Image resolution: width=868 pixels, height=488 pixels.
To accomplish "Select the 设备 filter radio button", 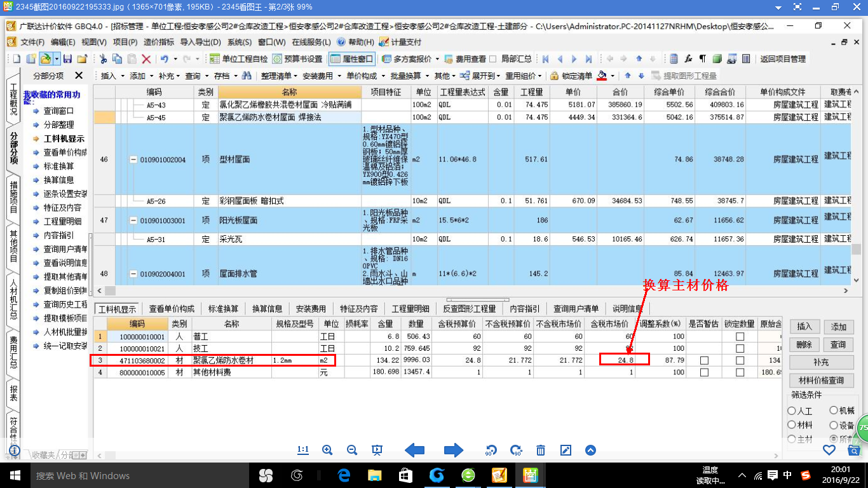I will [834, 425].
